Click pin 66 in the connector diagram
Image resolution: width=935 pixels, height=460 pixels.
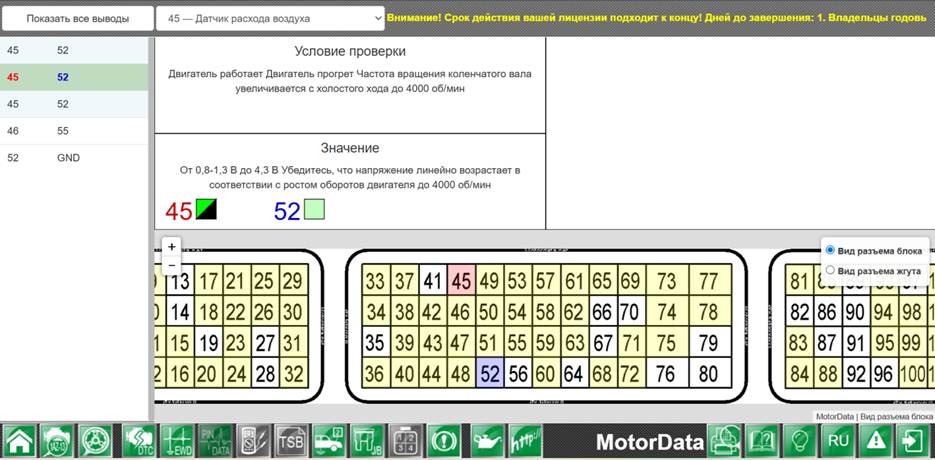[x=603, y=311]
